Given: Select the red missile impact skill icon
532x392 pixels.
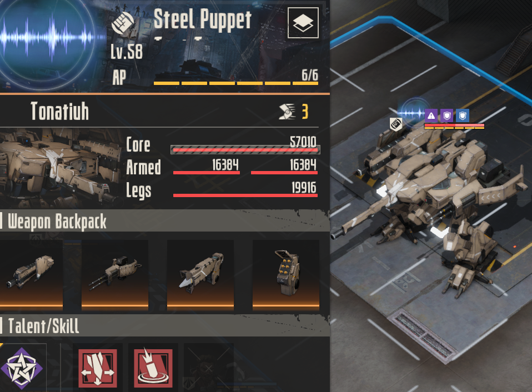Looking at the screenshot, I should click(153, 369).
